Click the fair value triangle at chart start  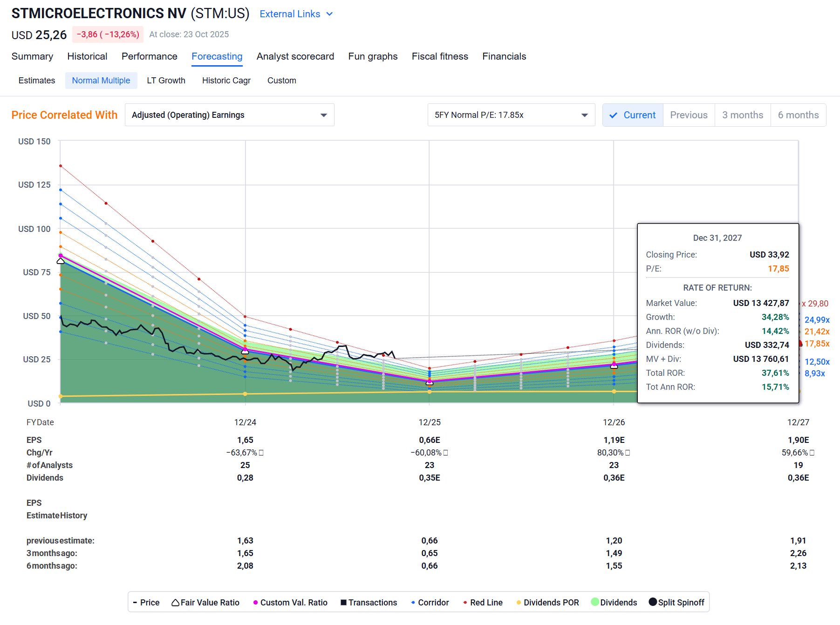61,261
